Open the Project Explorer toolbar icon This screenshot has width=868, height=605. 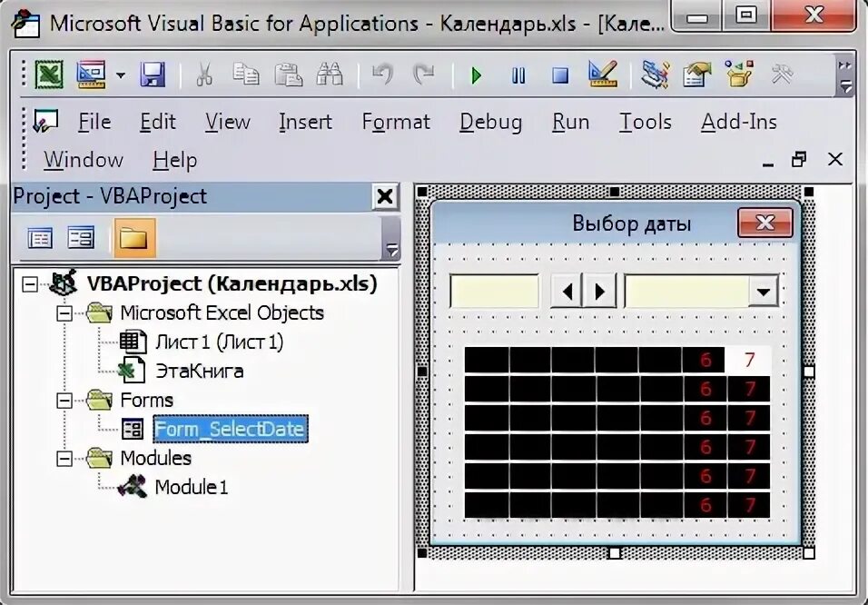pos(656,74)
